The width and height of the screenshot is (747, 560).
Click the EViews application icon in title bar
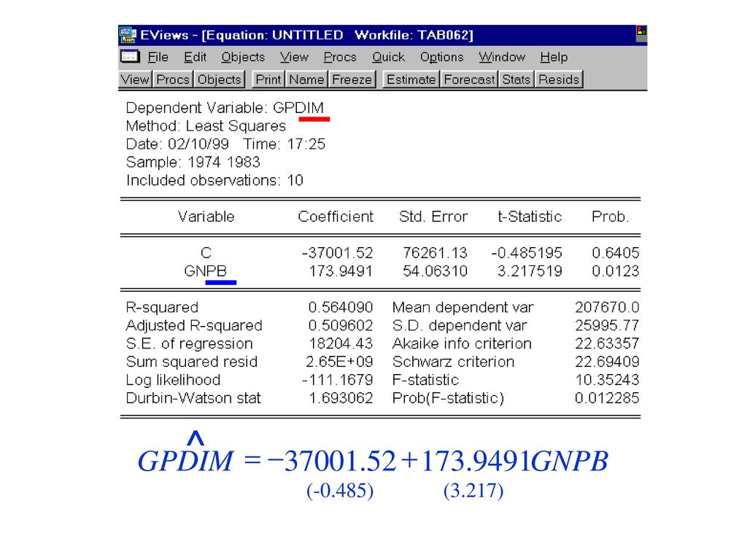click(x=128, y=35)
